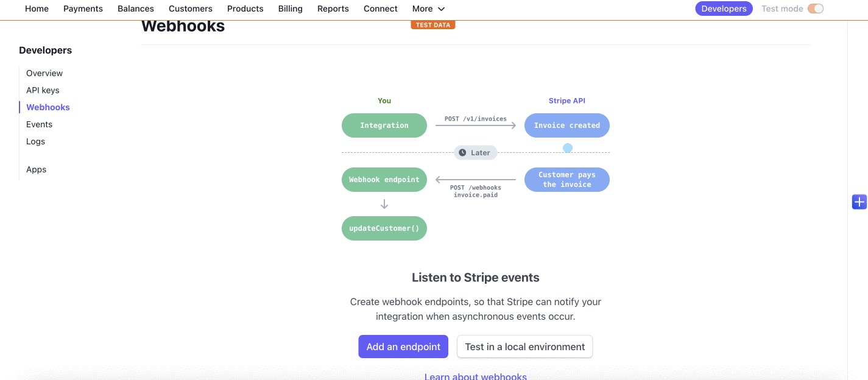Go to the Billing tab

pyautogui.click(x=291, y=9)
